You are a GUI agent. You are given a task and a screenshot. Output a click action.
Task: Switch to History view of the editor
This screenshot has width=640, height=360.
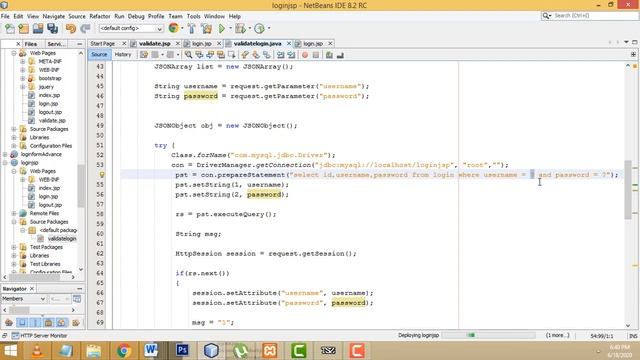123,54
